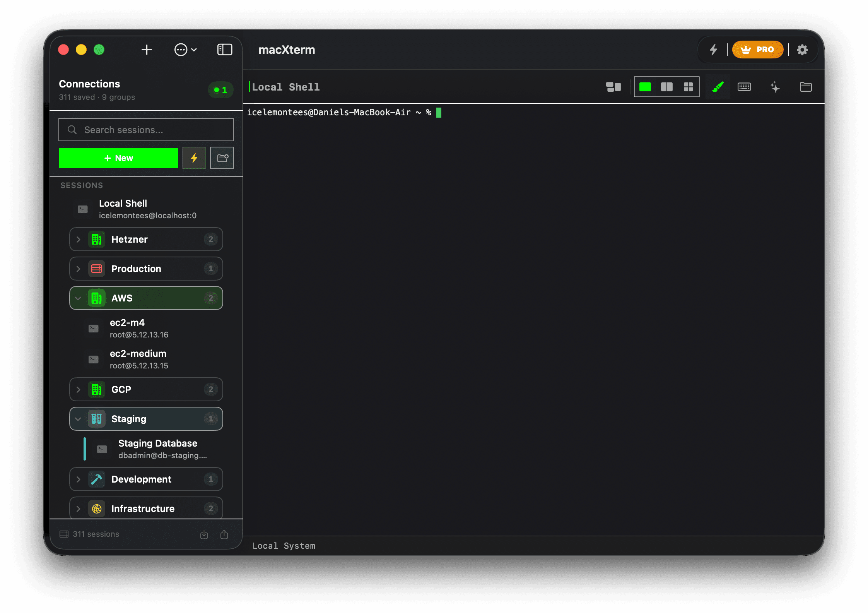Open app settings via the gear icon
868x613 pixels.
tap(802, 50)
